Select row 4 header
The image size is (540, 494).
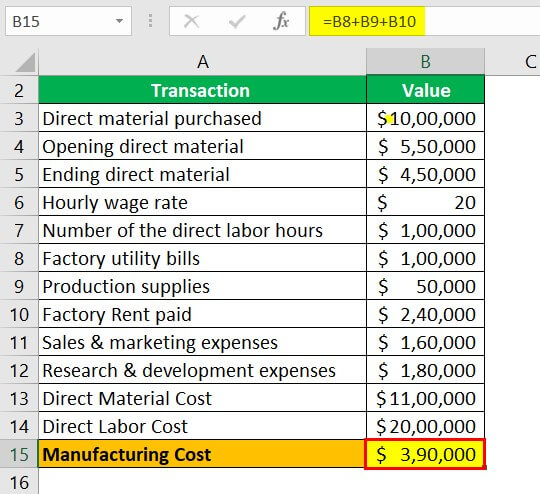(19, 146)
